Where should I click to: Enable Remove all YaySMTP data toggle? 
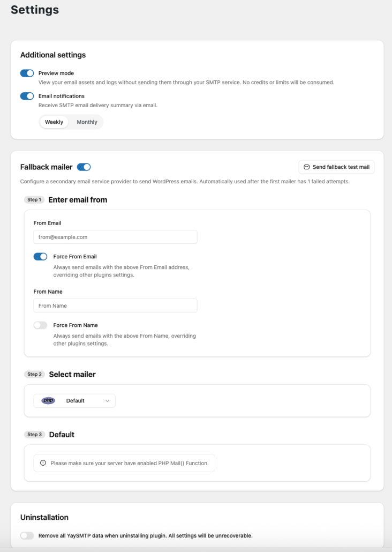click(26, 535)
